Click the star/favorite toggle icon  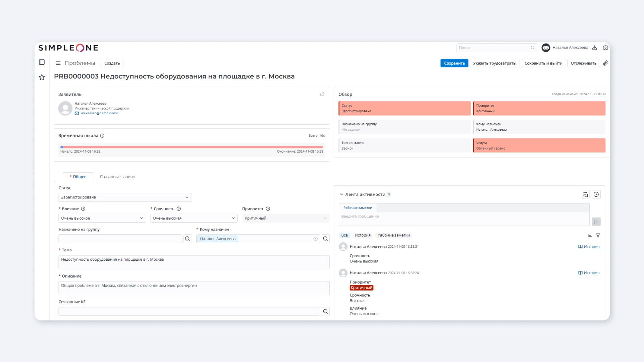(x=42, y=77)
